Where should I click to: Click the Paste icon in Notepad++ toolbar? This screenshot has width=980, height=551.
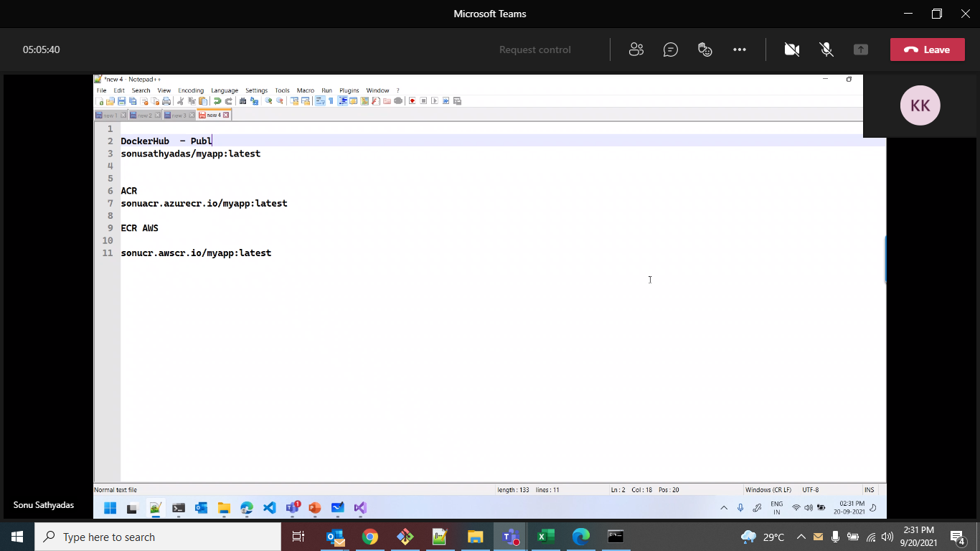coord(203,101)
